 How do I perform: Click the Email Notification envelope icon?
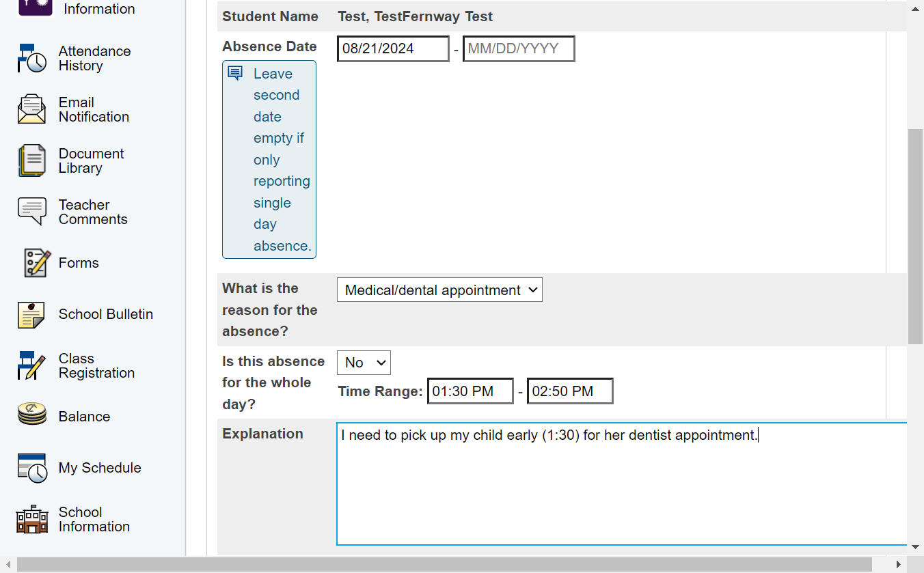32,109
